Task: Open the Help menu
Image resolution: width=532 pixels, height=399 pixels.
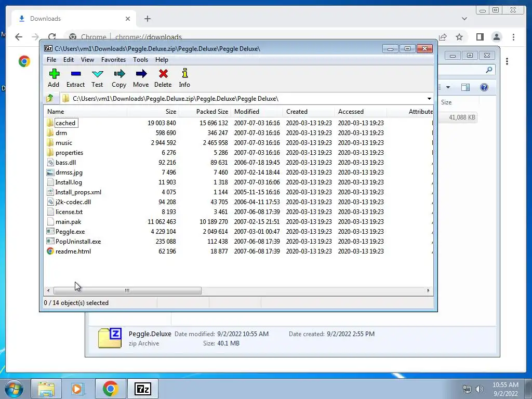Action: point(162,60)
